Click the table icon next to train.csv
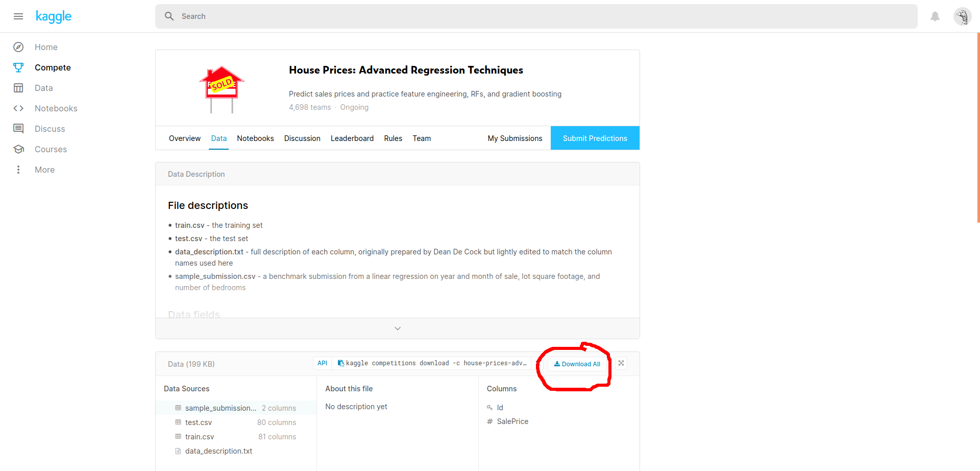Image resolution: width=980 pixels, height=471 pixels. pyautogui.click(x=178, y=436)
